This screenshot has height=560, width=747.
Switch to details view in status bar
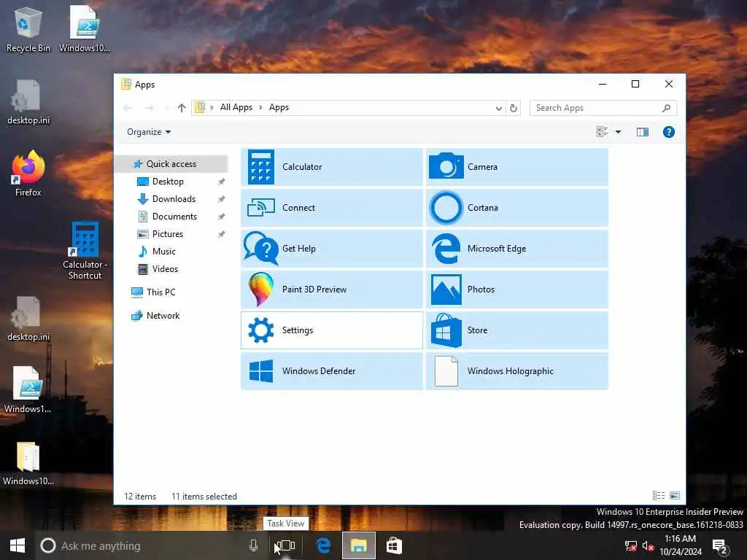pos(659,496)
